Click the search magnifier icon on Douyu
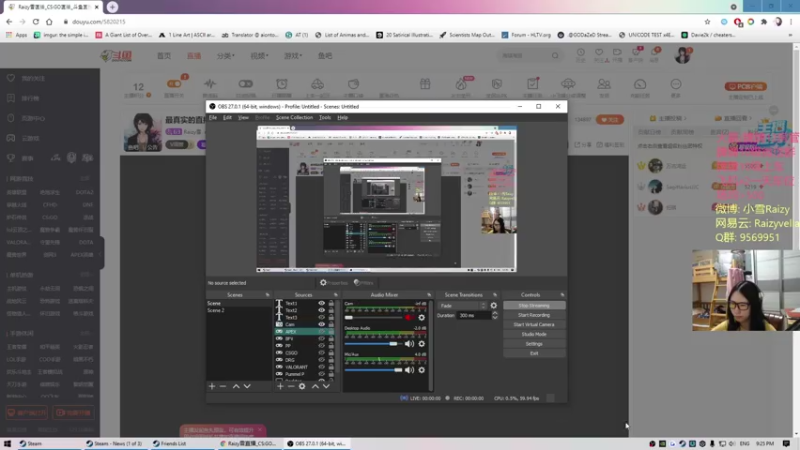 [555, 56]
